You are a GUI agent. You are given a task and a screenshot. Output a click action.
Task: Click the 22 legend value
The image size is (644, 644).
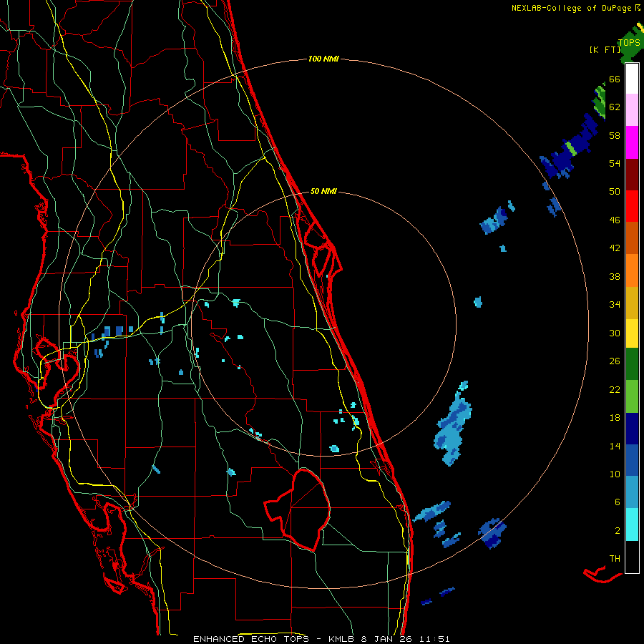coord(615,389)
